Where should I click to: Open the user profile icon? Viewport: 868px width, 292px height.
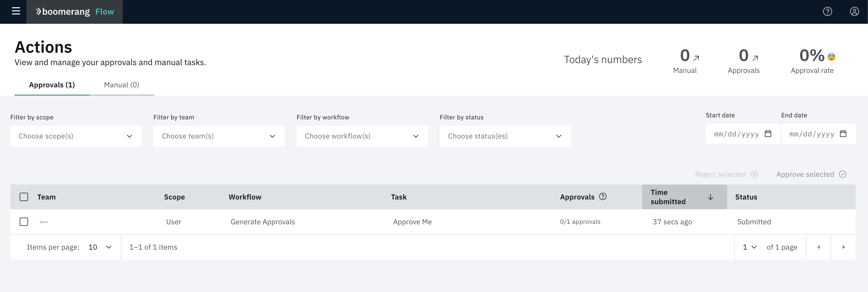click(x=854, y=11)
